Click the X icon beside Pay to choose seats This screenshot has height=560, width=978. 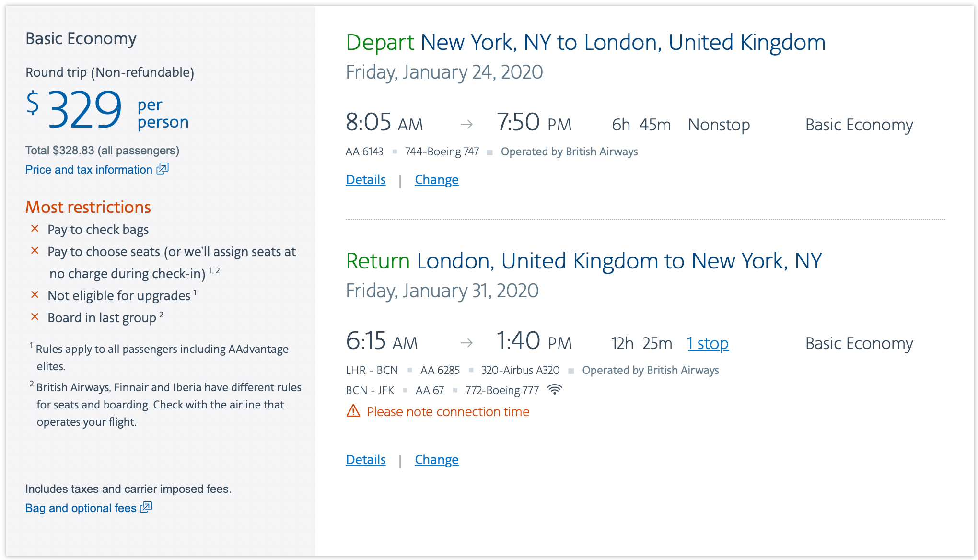pyautogui.click(x=35, y=251)
